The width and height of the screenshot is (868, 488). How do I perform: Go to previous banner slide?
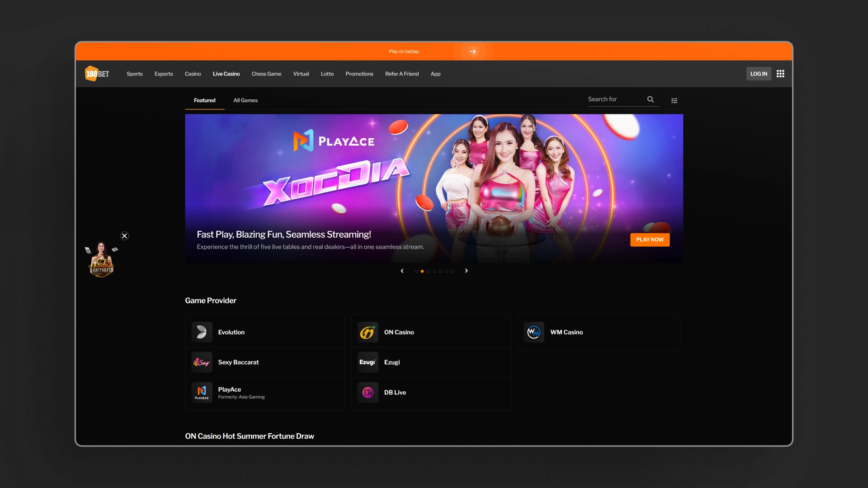pos(402,271)
